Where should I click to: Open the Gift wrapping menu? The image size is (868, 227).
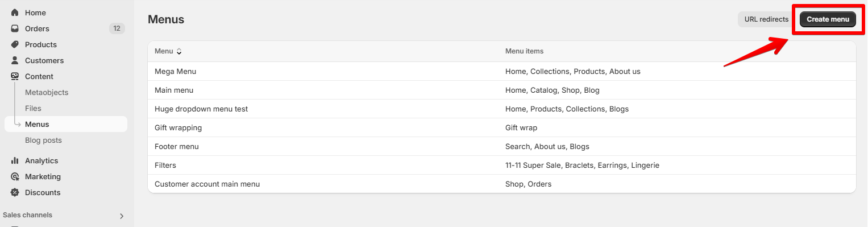click(x=501, y=127)
